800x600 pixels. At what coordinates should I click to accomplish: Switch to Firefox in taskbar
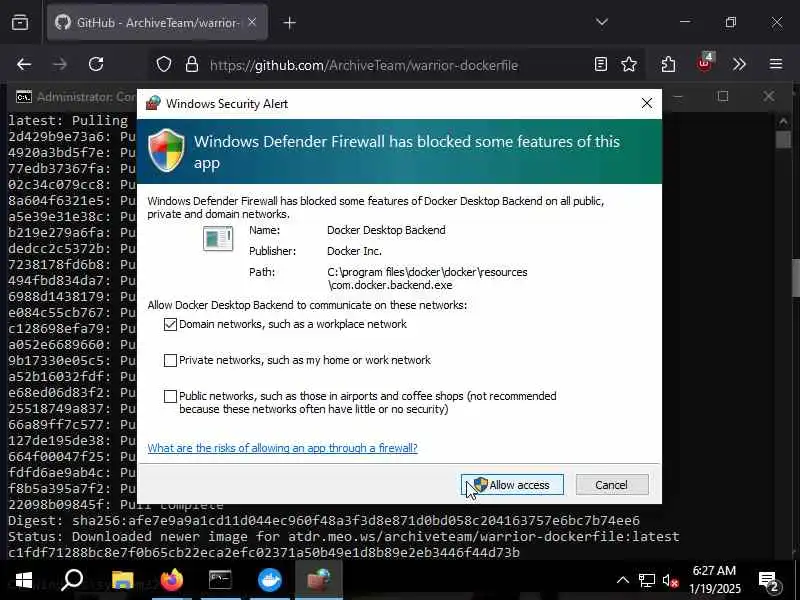pyautogui.click(x=171, y=580)
